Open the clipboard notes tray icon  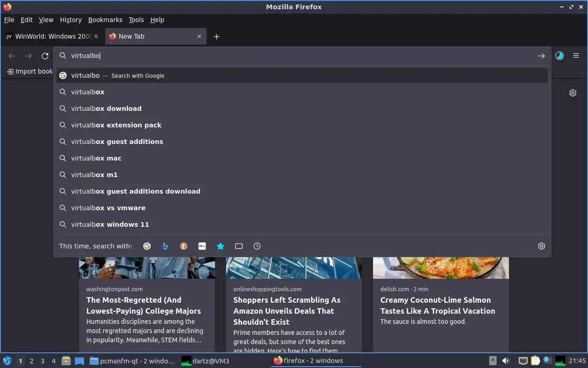(x=535, y=361)
